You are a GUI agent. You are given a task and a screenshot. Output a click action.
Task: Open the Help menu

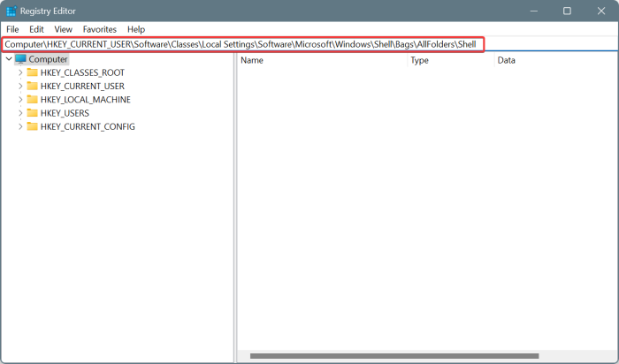coord(136,29)
